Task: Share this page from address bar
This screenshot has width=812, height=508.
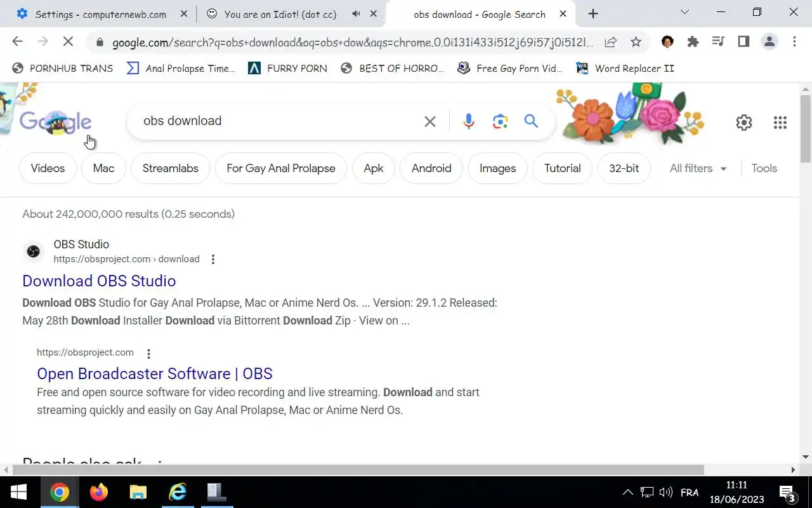Action: [610, 42]
